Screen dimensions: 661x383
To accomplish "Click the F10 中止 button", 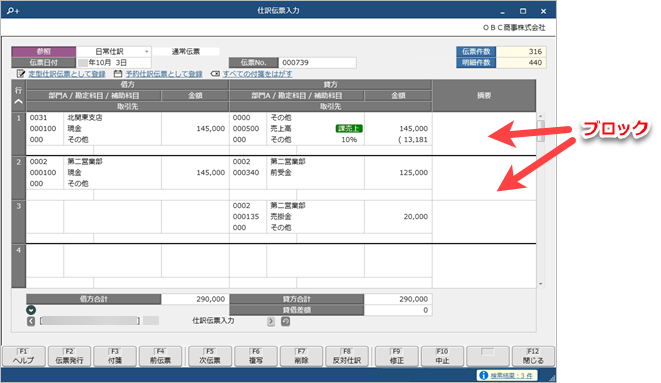I will coord(442,356).
